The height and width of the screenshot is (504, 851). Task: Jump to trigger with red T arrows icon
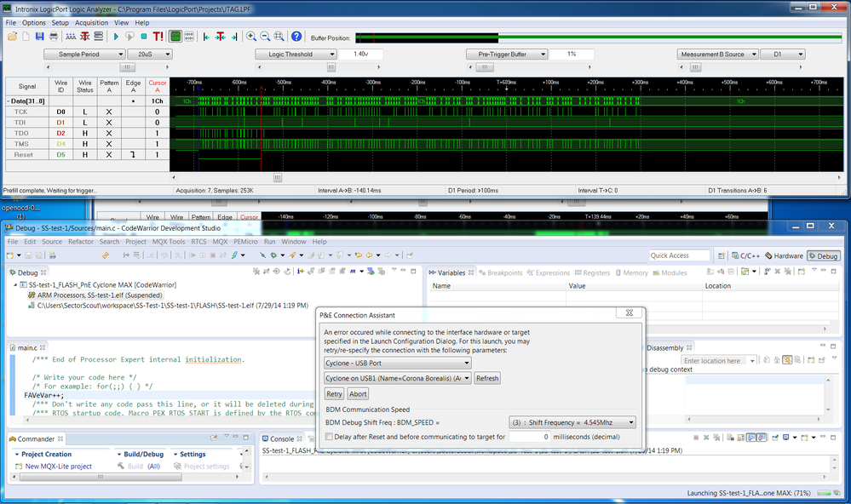click(x=221, y=37)
